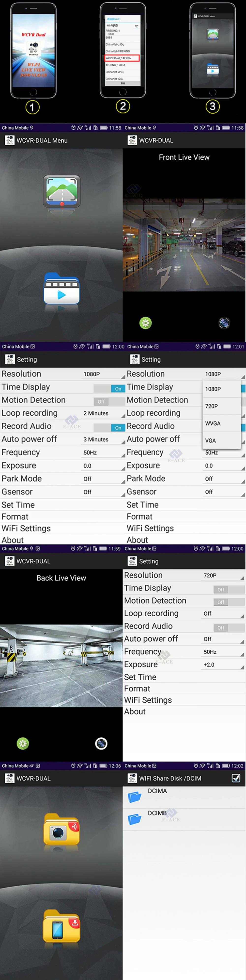Enable Record Audio in 720P Setting screen

(229, 627)
